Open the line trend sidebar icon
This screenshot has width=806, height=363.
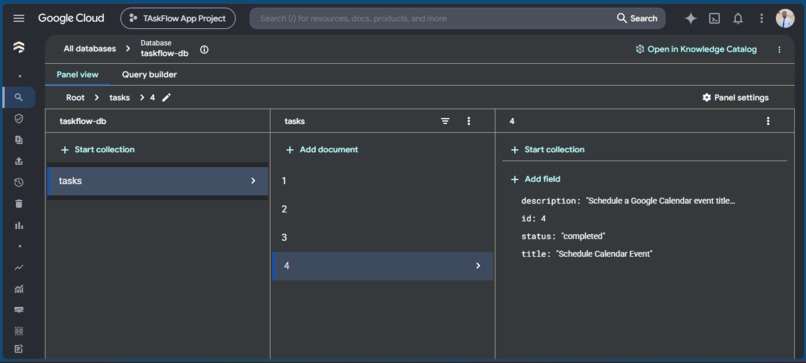click(19, 267)
